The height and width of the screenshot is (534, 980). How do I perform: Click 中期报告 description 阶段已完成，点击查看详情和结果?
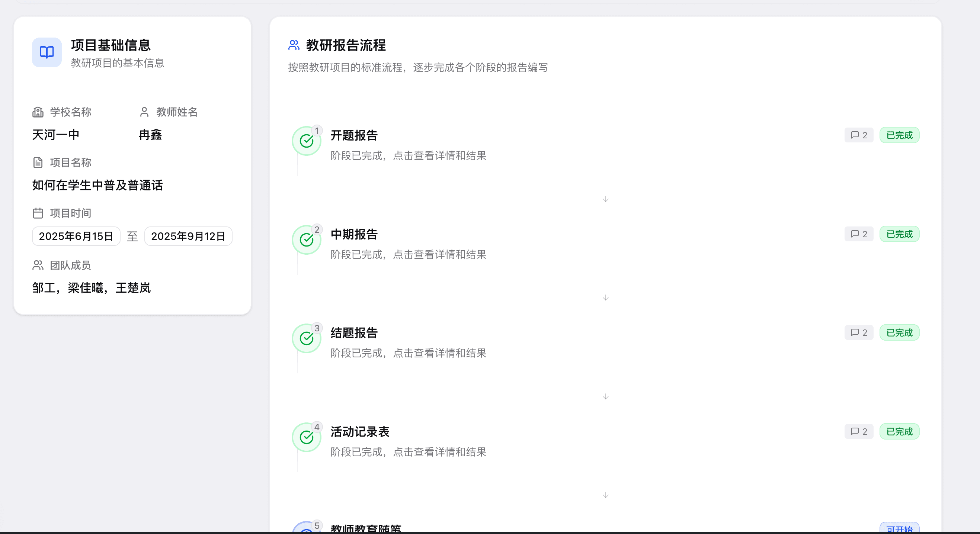(408, 254)
